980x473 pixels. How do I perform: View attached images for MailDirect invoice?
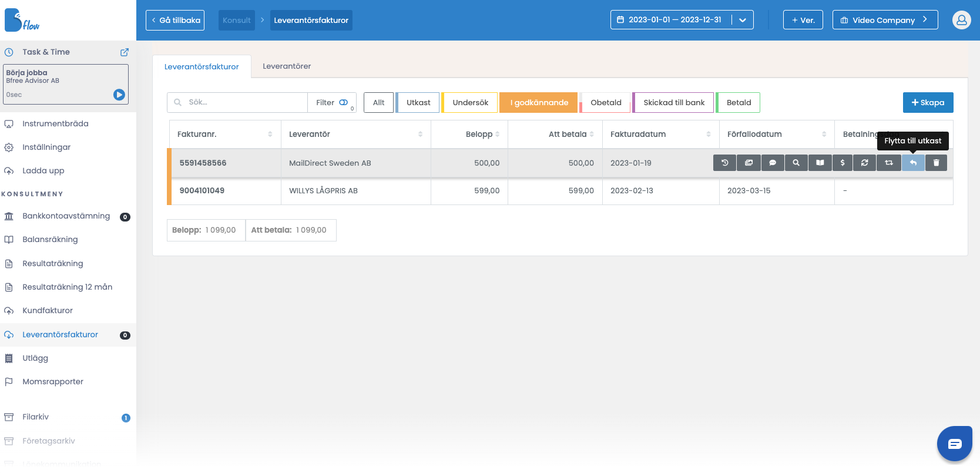(749, 163)
